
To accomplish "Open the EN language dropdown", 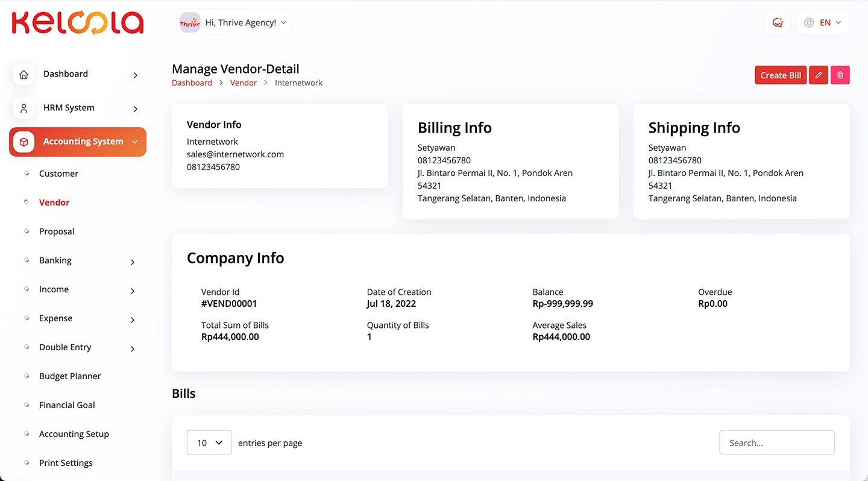I will click(x=823, y=23).
